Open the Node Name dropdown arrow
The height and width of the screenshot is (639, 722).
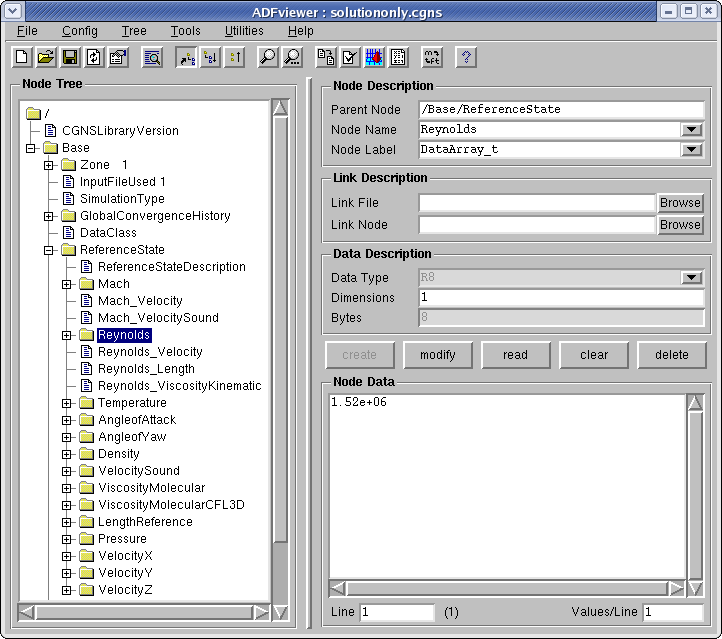[x=691, y=129]
